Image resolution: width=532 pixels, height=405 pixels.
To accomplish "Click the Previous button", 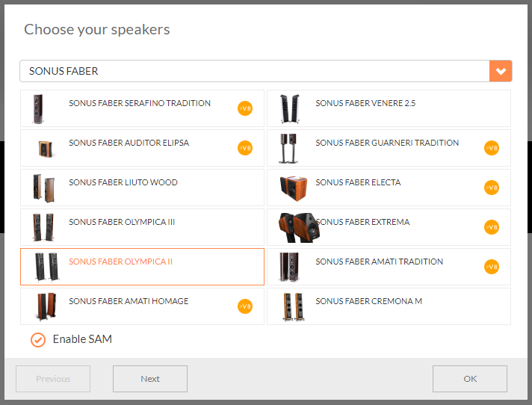I will click(x=53, y=379).
